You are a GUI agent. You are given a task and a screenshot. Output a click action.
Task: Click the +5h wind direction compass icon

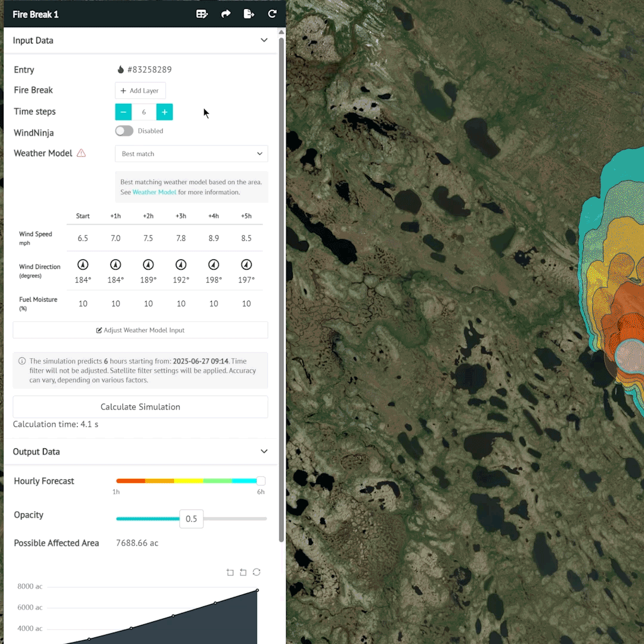pos(246,265)
